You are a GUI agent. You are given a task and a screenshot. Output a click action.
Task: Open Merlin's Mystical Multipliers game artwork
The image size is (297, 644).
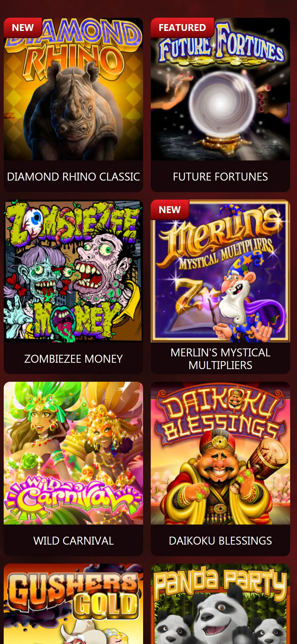(220, 271)
